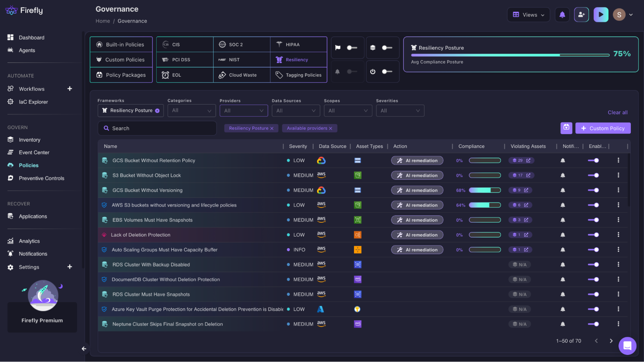Click the policy Search field
This screenshot has width=644, height=362.
pos(157,128)
